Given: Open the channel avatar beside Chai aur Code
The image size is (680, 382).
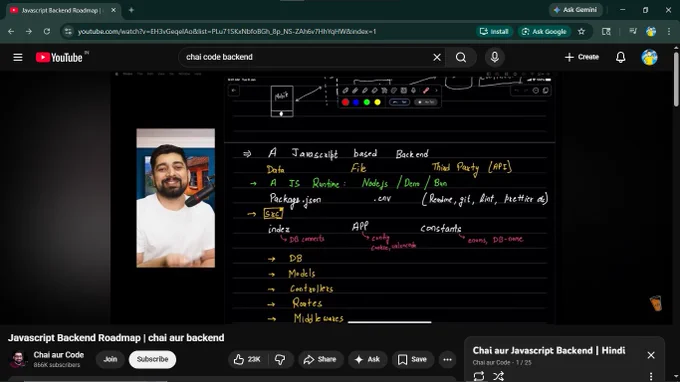Looking at the screenshot, I should point(18,359).
